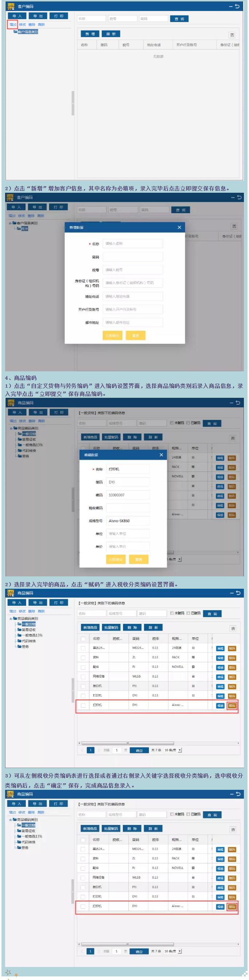Click 赋码 for MD24 row in fourth screenshot
Image resolution: width=249 pixels, height=980 pixels.
click(232, 648)
